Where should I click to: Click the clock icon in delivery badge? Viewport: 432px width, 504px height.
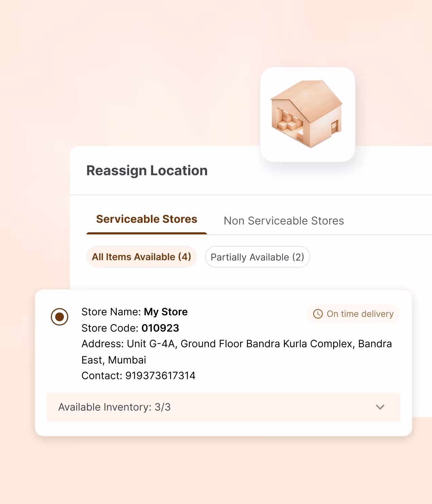[x=318, y=314]
